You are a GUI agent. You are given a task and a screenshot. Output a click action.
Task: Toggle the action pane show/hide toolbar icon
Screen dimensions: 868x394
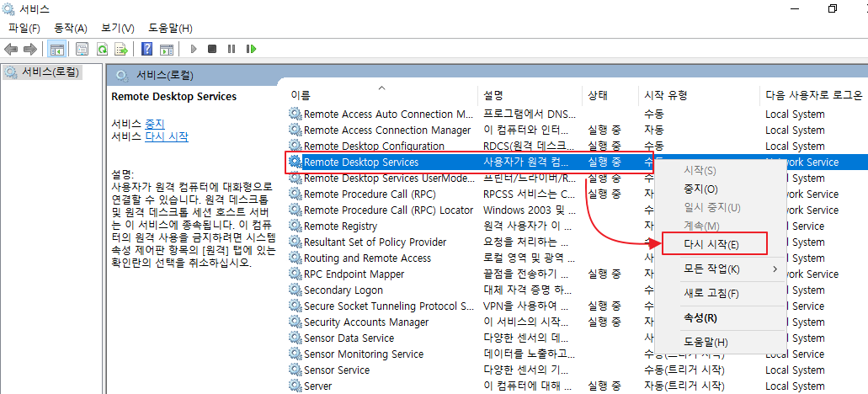pyautogui.click(x=167, y=49)
